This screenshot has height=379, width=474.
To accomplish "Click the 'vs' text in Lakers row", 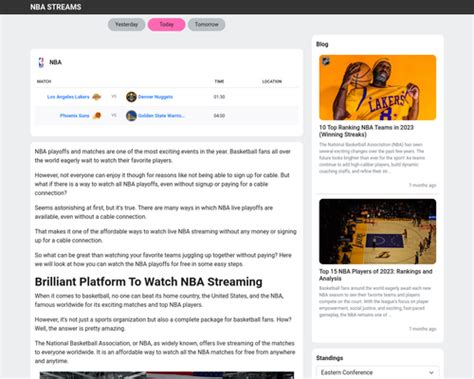I will pos(114,97).
